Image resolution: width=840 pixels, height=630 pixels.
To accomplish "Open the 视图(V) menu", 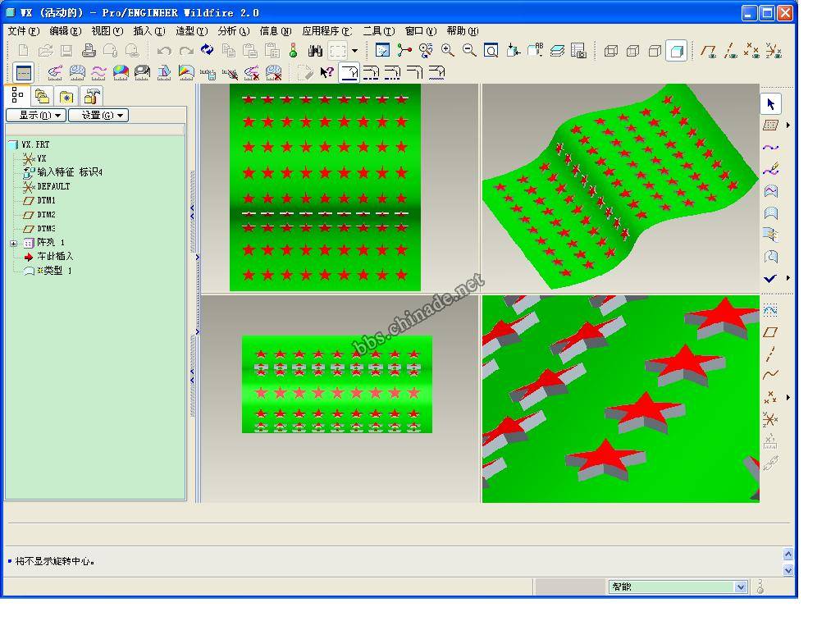I will (107, 31).
